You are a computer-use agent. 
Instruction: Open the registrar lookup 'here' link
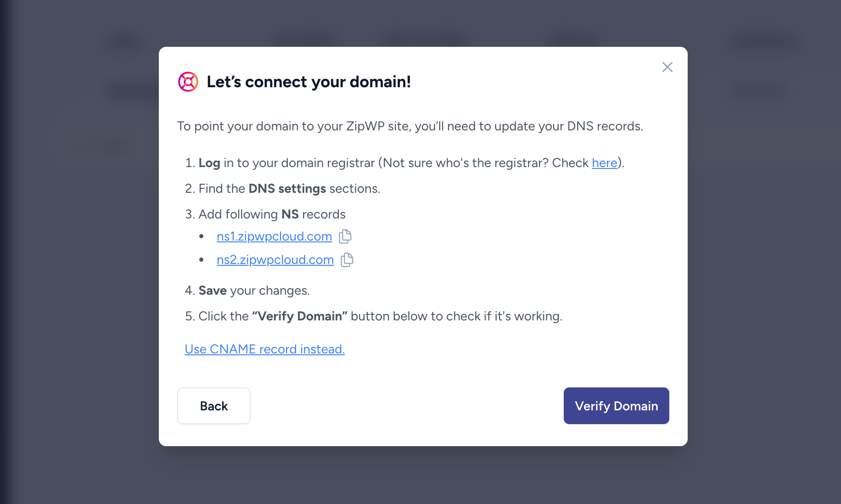tap(604, 163)
